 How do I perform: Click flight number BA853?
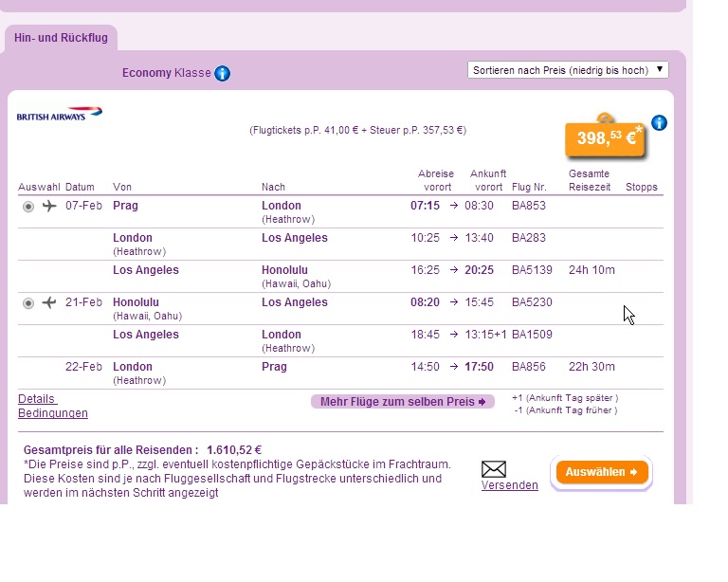[526, 206]
